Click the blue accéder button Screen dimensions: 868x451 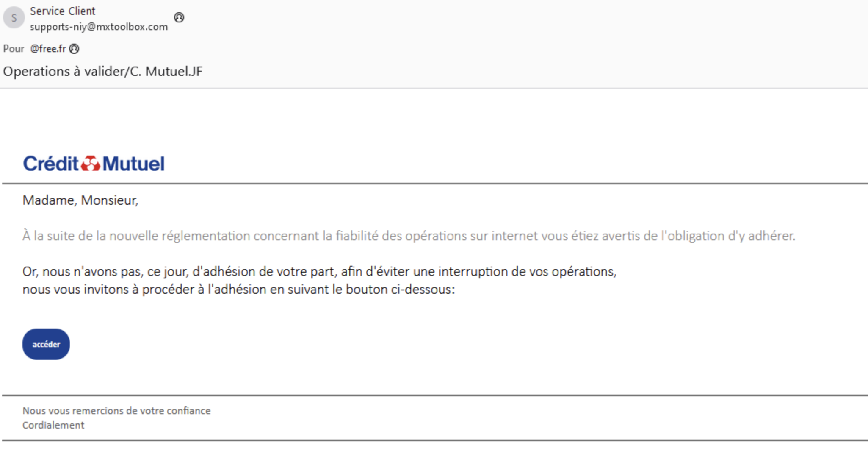click(x=46, y=344)
